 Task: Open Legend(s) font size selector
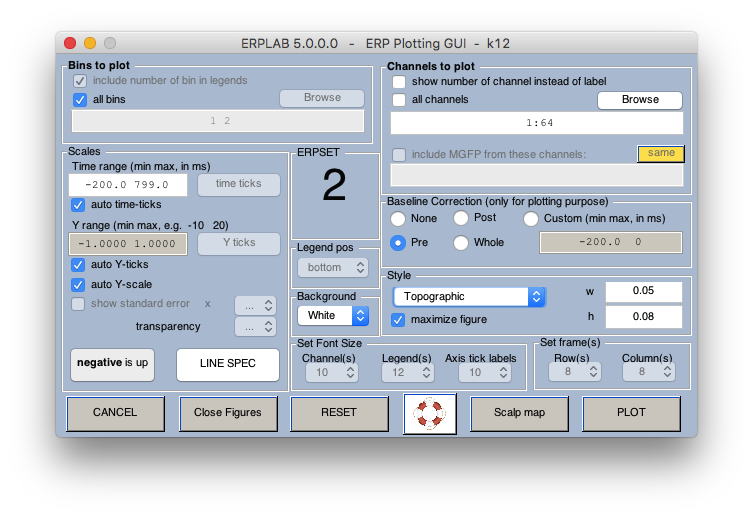click(x=407, y=373)
